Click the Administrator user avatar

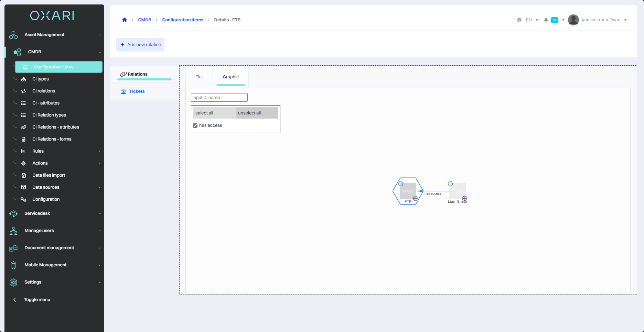point(573,20)
